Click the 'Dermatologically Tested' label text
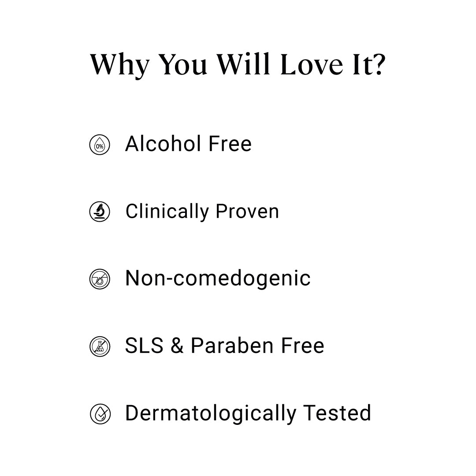This screenshot has height=476, width=476. click(248, 413)
